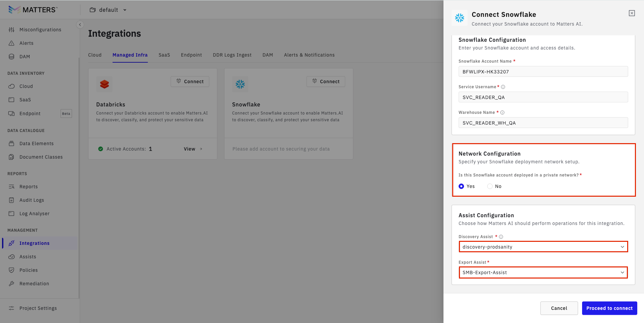Open the Discovery Assist dropdown
The width and height of the screenshot is (644, 323).
543,247
